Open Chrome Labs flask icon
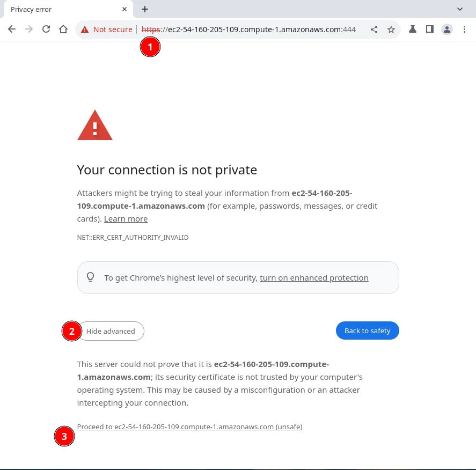This screenshot has height=470, width=476. click(x=412, y=29)
